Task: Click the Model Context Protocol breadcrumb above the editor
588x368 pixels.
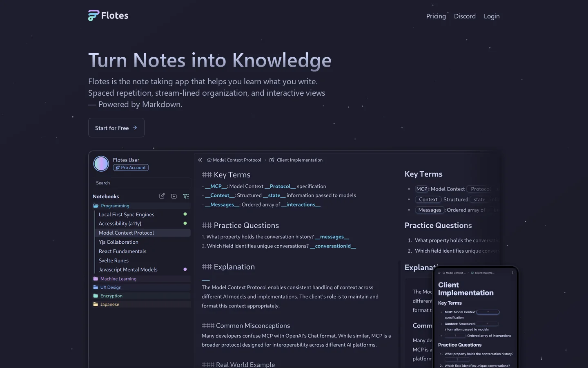Action: coord(234,160)
